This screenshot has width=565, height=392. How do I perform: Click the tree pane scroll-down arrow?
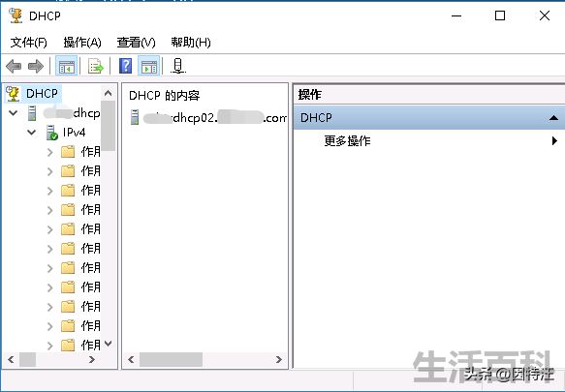pyautogui.click(x=108, y=344)
